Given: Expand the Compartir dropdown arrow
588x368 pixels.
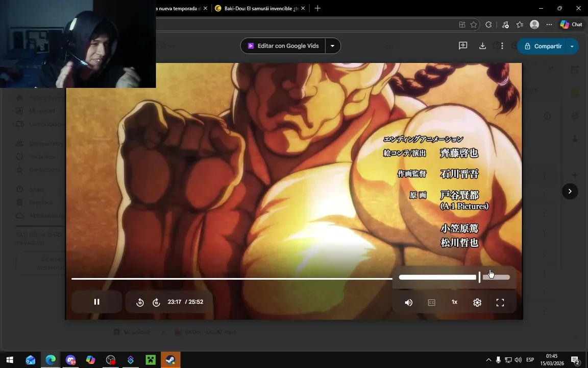Looking at the screenshot, I should click(572, 46).
